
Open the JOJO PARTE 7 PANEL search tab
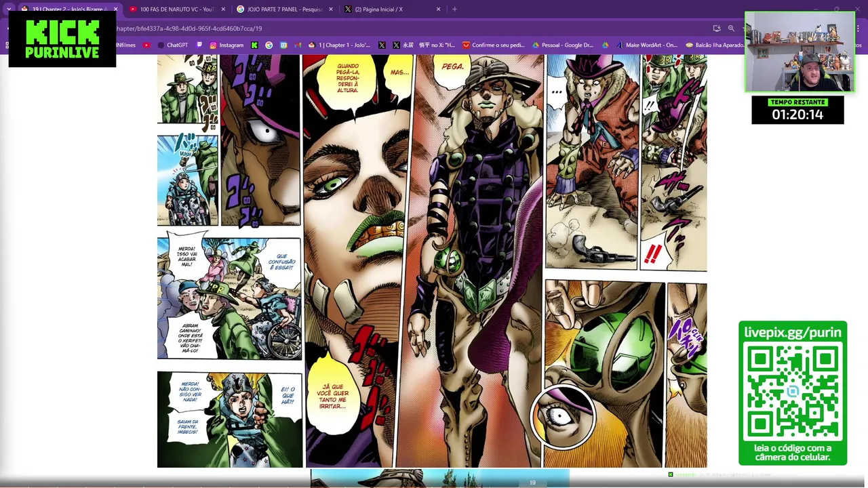tap(283, 9)
